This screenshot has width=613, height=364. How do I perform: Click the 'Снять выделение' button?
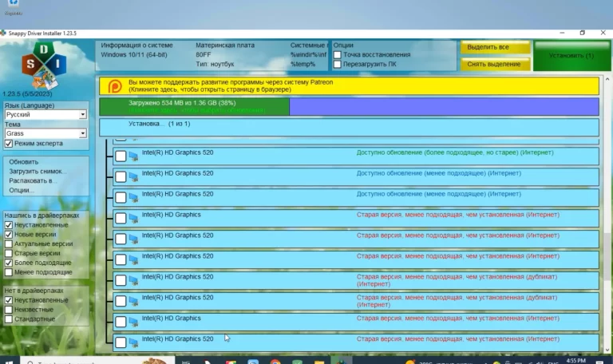(496, 64)
